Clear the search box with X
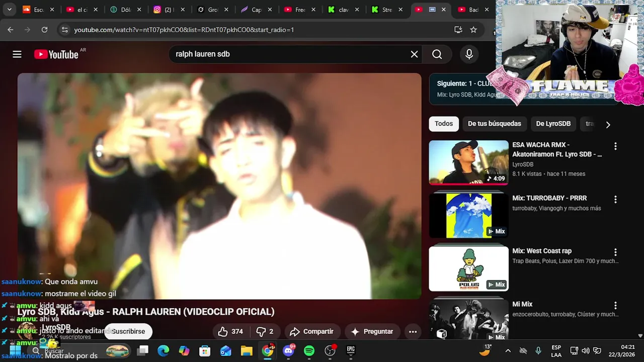644x362 pixels. click(x=414, y=54)
